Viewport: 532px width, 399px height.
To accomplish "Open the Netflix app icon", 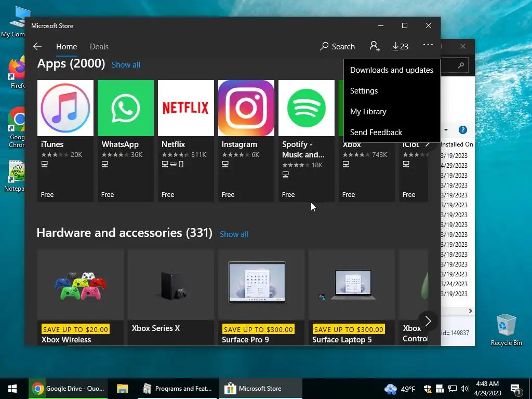I will [186, 108].
